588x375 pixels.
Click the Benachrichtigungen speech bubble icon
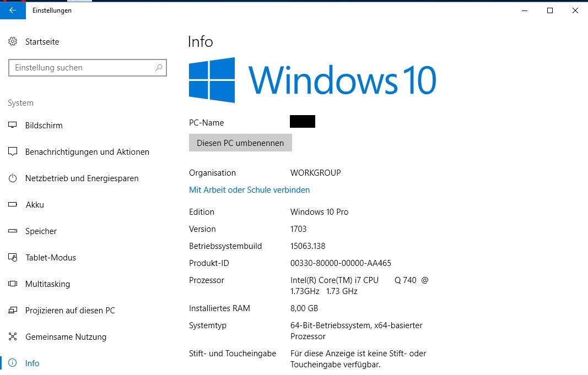coord(13,152)
